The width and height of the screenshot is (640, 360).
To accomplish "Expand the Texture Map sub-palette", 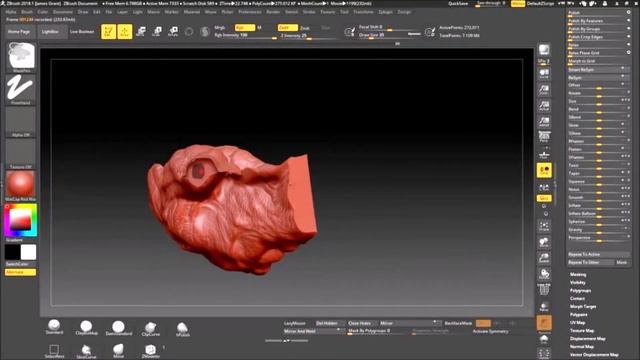I will pos(582,331).
